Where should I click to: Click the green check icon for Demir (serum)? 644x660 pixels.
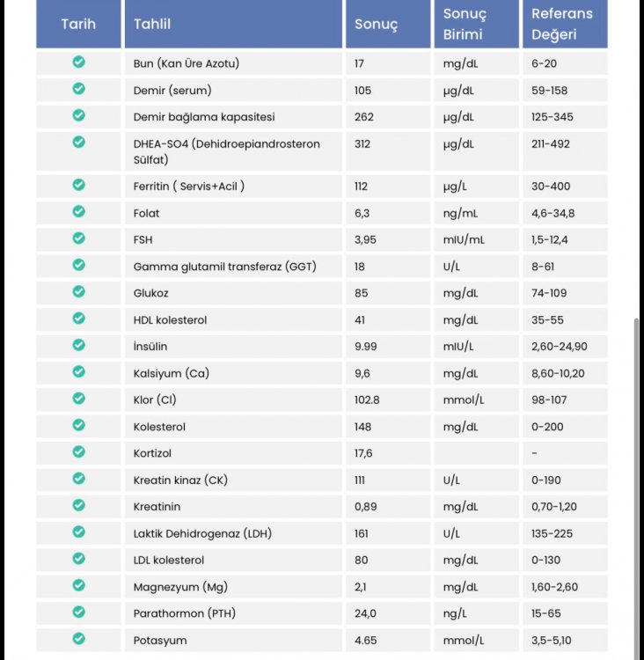pos(78,89)
